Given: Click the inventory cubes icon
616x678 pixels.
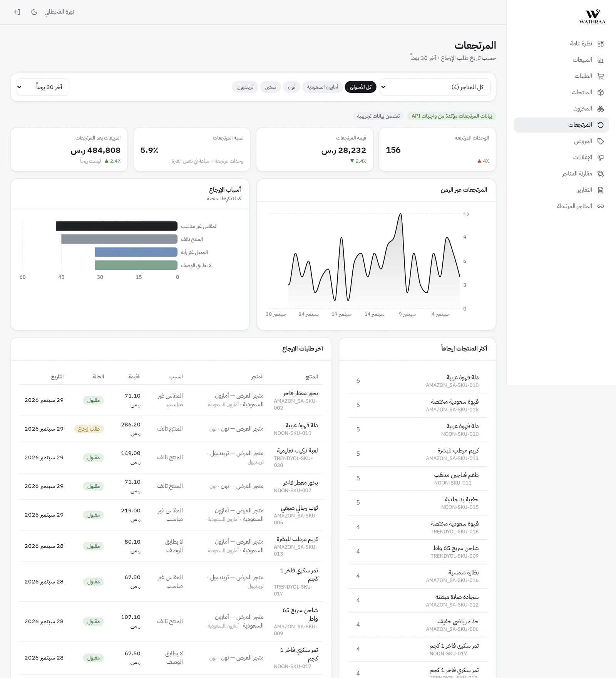Looking at the screenshot, I should pyautogui.click(x=600, y=109).
